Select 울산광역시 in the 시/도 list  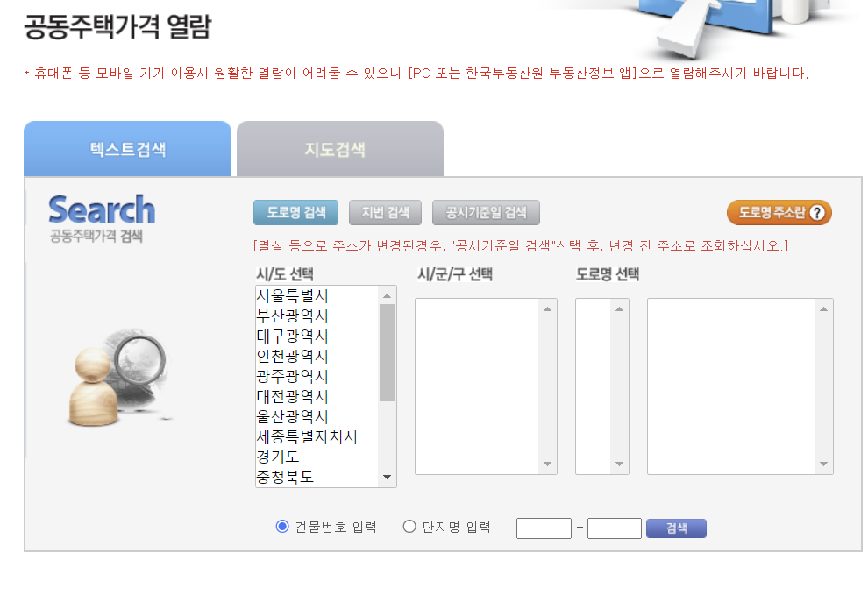tap(317, 416)
